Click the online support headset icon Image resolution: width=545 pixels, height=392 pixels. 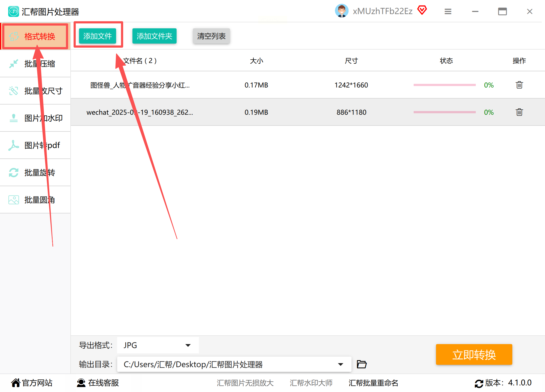pyautogui.click(x=81, y=383)
